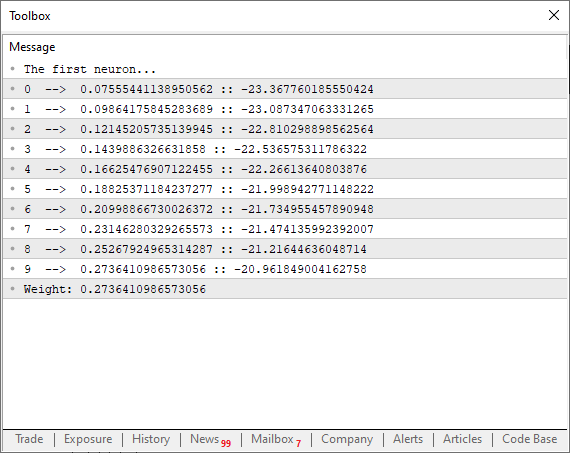
Task: Open the Company tab
Action: (347, 439)
